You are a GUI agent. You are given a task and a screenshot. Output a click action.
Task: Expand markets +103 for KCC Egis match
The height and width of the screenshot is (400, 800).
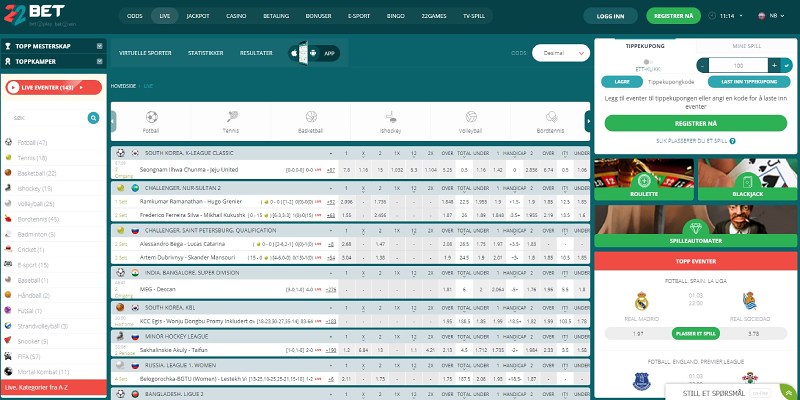(330, 321)
